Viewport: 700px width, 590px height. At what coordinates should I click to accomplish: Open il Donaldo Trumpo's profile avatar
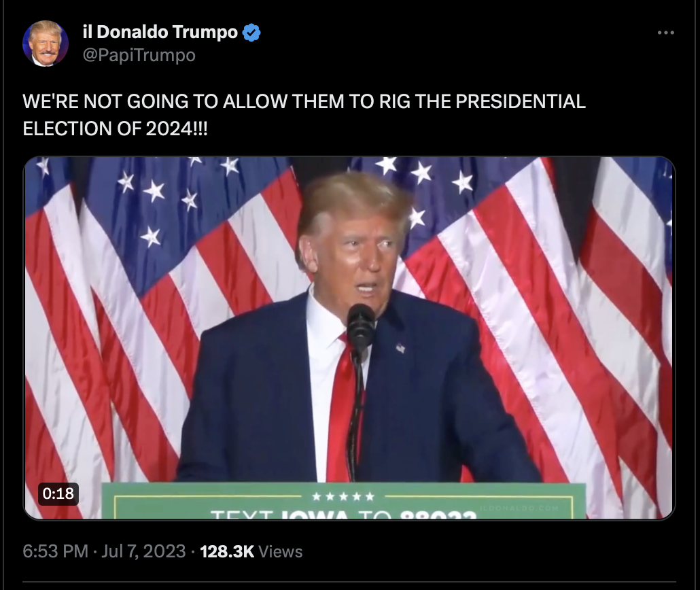pos(45,44)
